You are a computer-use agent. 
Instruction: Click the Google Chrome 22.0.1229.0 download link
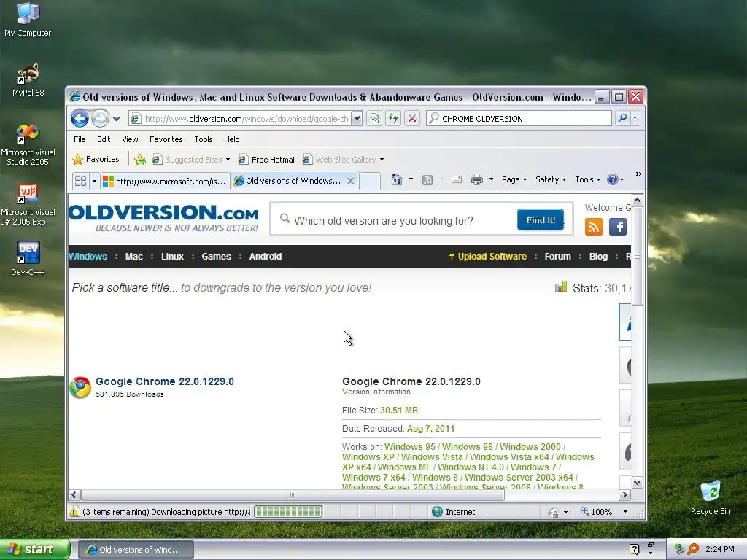coord(165,381)
